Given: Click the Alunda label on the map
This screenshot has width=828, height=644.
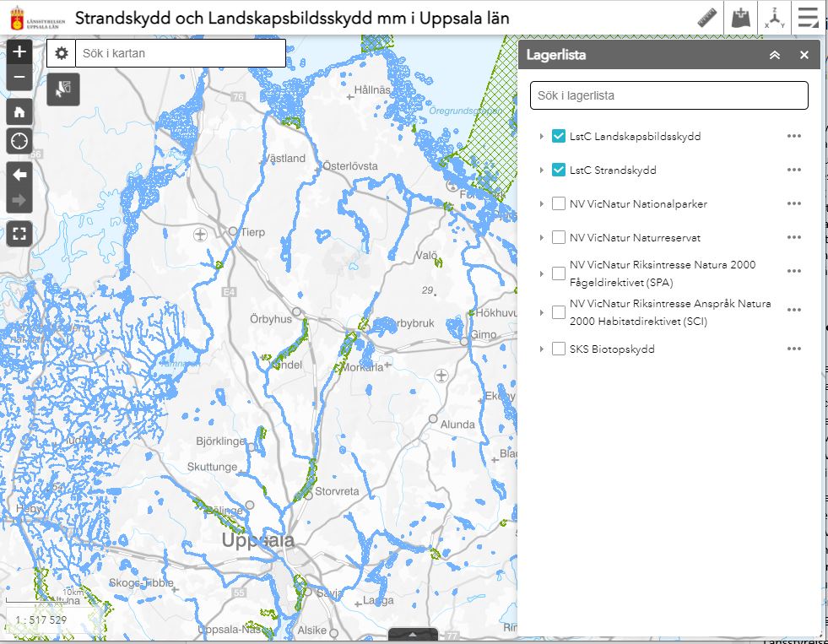Looking at the screenshot, I should (x=457, y=425).
